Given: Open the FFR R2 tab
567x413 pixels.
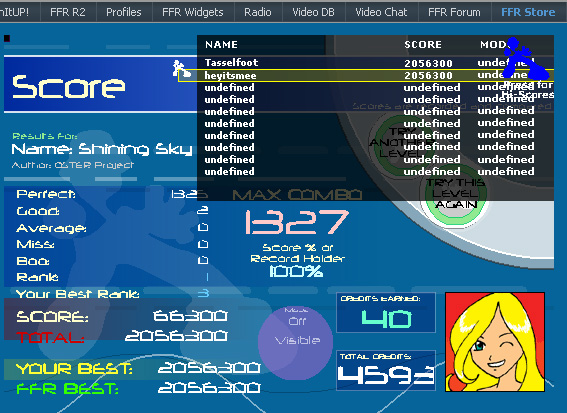Looking at the screenshot, I should coord(68,12).
